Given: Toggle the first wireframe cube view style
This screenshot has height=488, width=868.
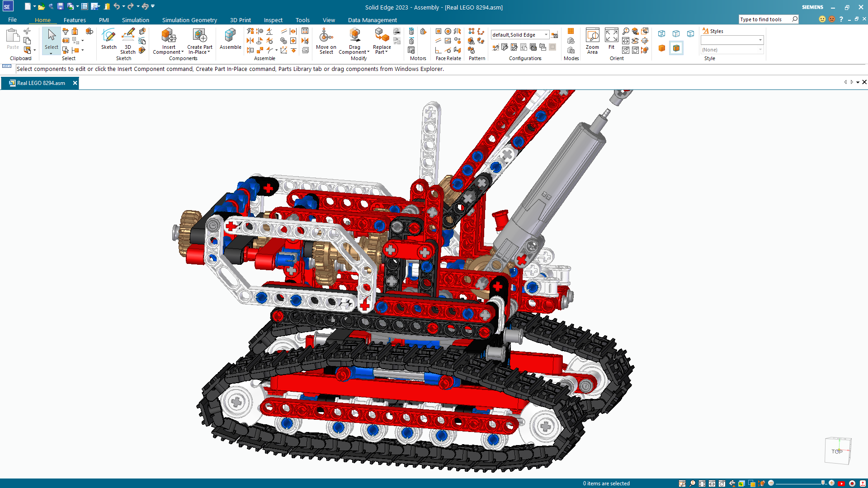Looking at the screenshot, I should coord(662,33).
